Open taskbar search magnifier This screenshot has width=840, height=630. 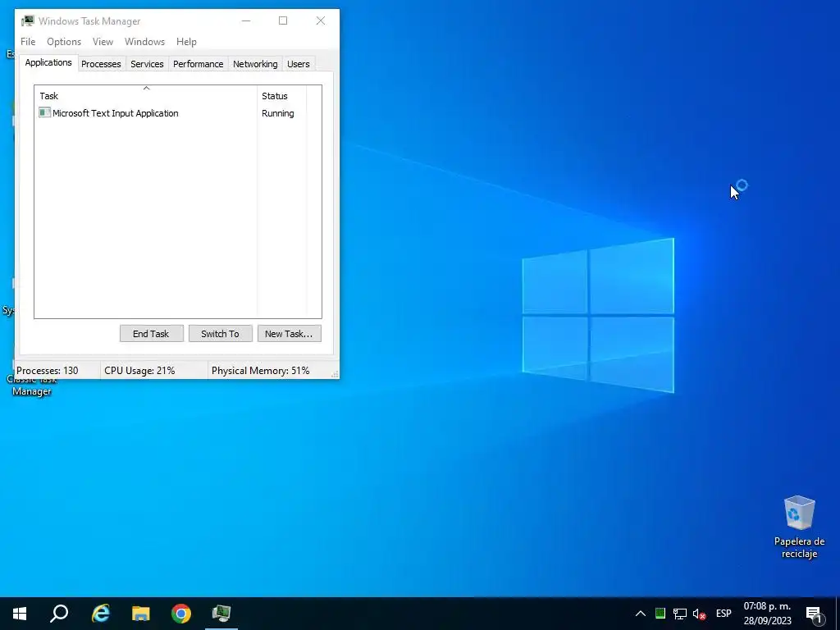pyautogui.click(x=59, y=614)
